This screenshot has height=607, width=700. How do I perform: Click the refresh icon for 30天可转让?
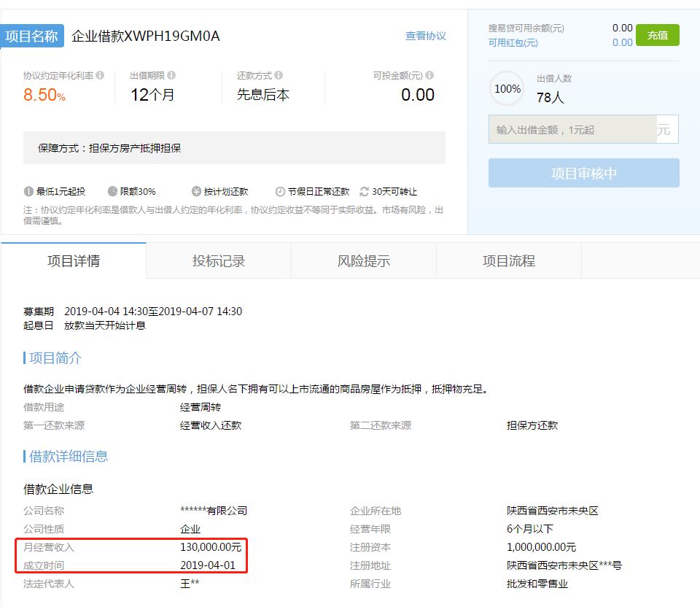[x=365, y=192]
